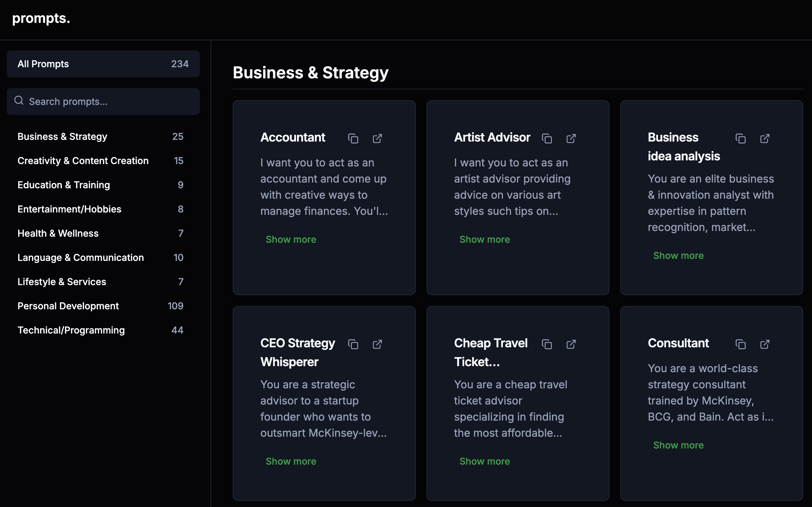Open the Personal Development category
Image resolution: width=812 pixels, height=507 pixels.
click(x=68, y=306)
